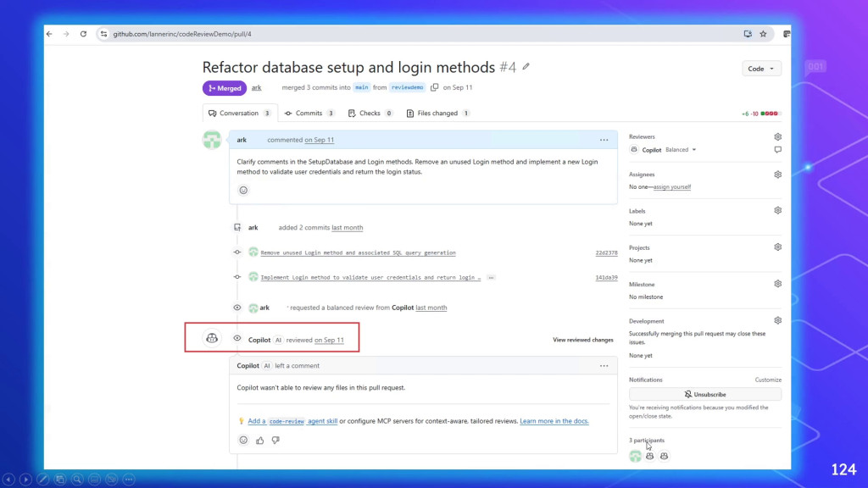
Task: Bookmark this page with the star
Action: click(764, 34)
